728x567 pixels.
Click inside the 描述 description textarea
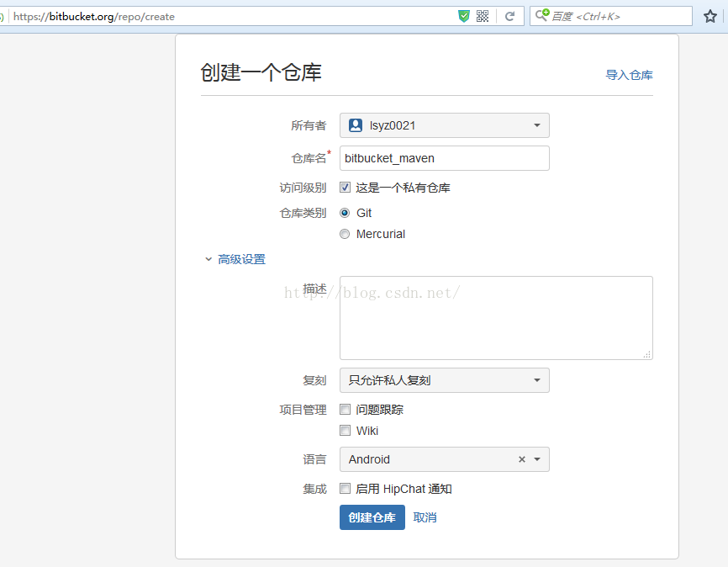pos(496,318)
